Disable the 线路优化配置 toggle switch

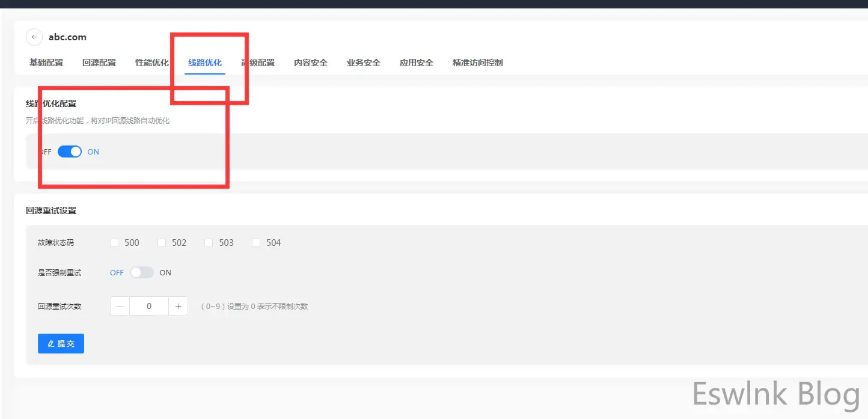coord(70,152)
